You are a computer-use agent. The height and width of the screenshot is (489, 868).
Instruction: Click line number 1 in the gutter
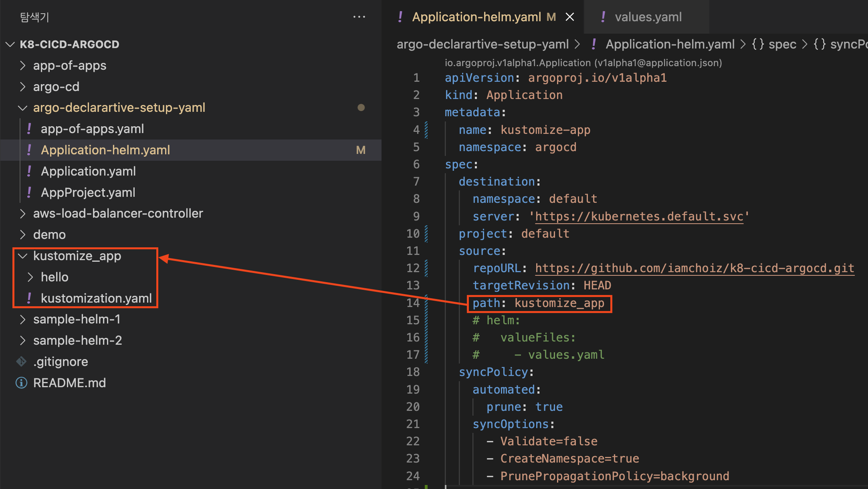tap(416, 78)
